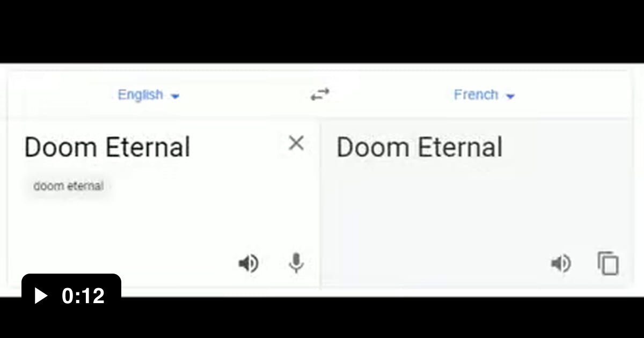Copy the translated text
644x338 pixels.
point(608,263)
